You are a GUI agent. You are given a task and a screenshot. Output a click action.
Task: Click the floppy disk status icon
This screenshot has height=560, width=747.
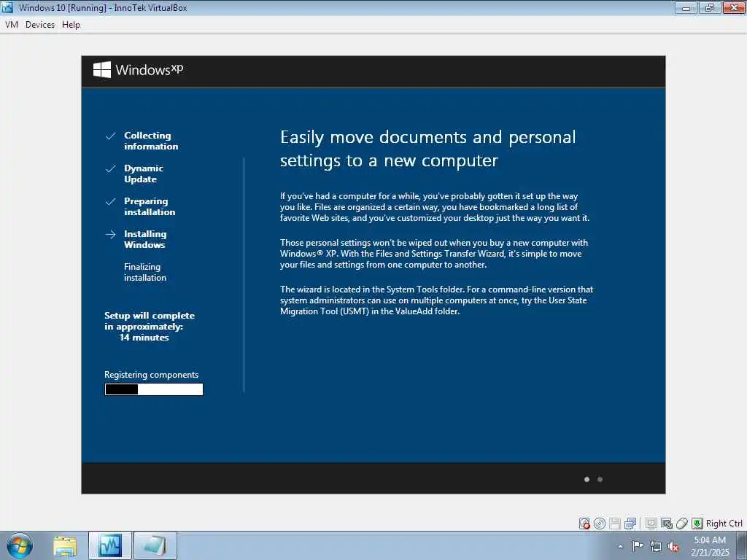click(x=615, y=524)
